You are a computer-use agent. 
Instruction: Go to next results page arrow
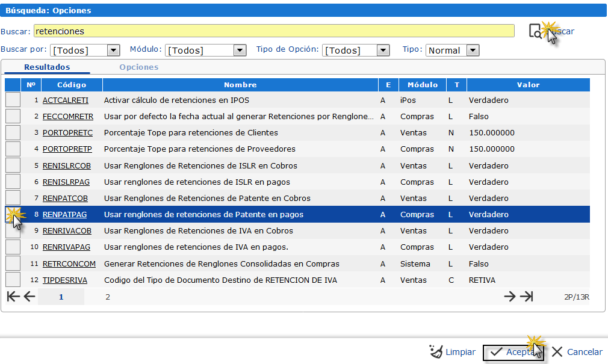pyautogui.click(x=510, y=296)
